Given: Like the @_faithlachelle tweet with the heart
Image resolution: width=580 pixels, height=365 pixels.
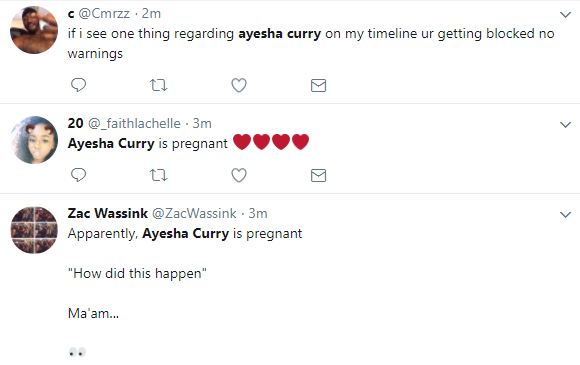Looking at the screenshot, I should [239, 175].
